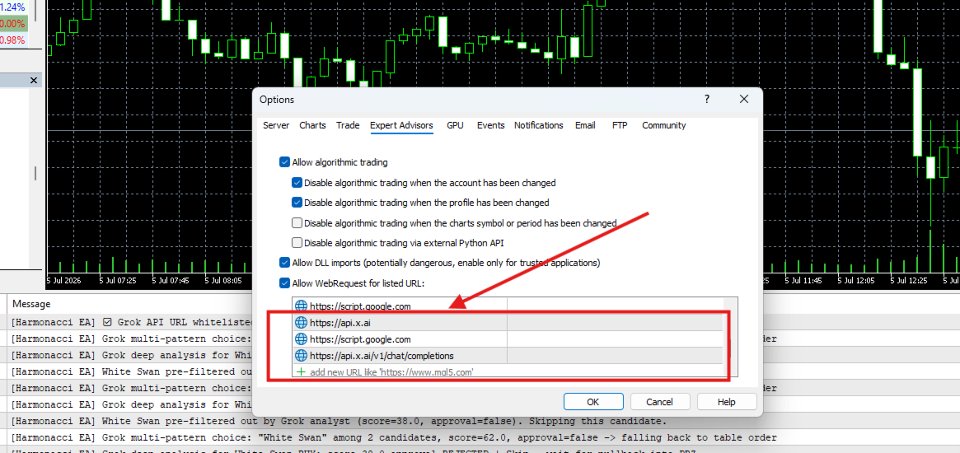The image size is (960, 453).
Task: Toggle Allow DLL imports checkbox
Action: pyautogui.click(x=284, y=263)
